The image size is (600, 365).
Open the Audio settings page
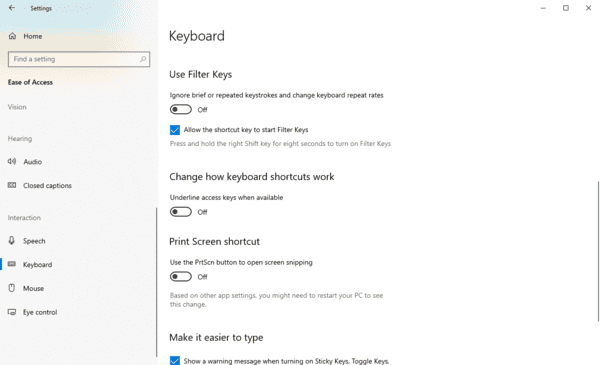(33, 161)
